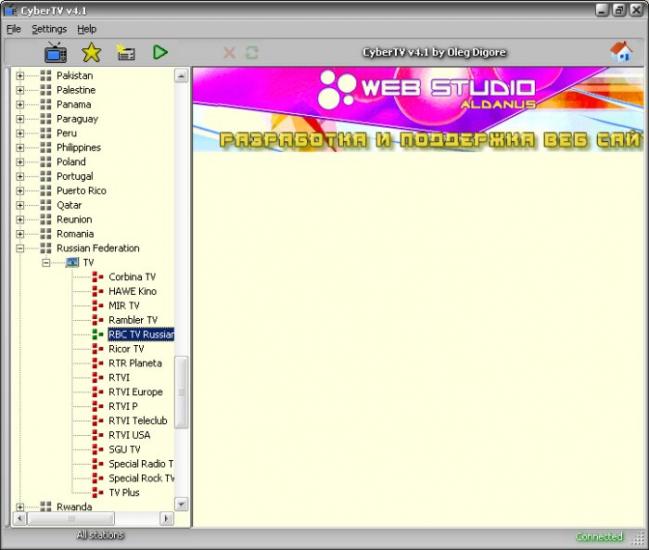Viewport: 649px width, 550px height.
Task: Expand the Panama tree node
Action: click(x=20, y=105)
